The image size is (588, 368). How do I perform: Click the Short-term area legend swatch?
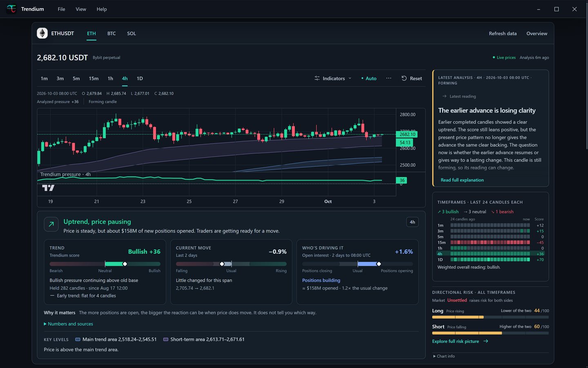(166, 339)
